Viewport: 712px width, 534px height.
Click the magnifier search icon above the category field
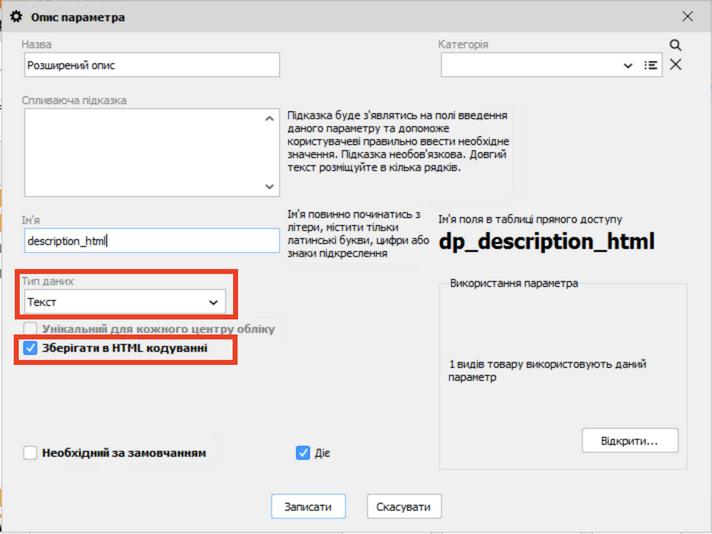coord(676,45)
